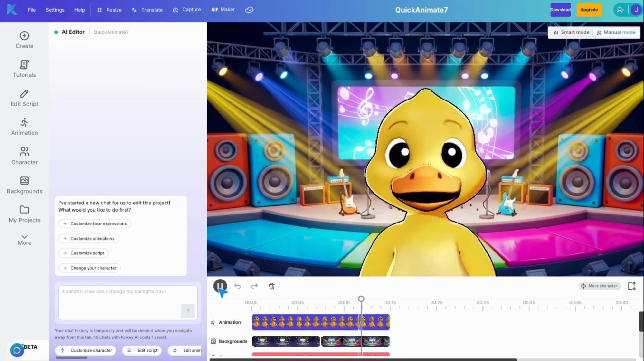Open the Character sidebar panel
The width and height of the screenshot is (644, 361).
(24, 156)
